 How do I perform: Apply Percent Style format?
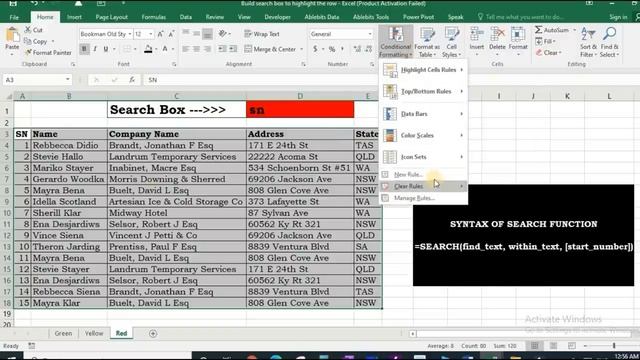coord(332,49)
